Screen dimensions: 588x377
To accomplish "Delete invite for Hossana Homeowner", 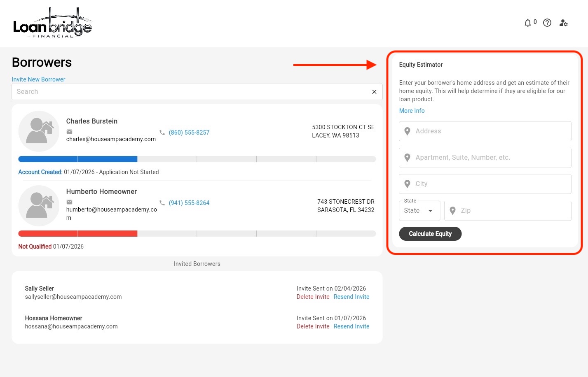I will point(313,326).
